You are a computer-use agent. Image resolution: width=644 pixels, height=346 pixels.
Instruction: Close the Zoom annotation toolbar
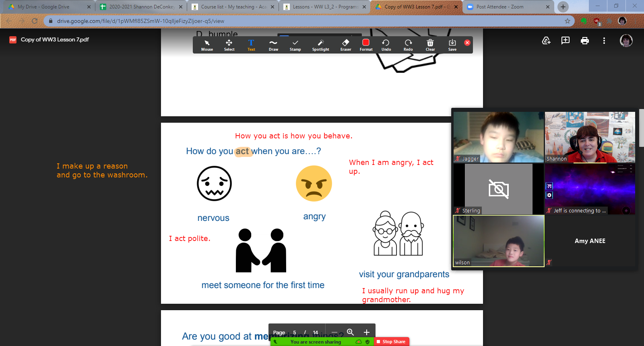tap(467, 42)
